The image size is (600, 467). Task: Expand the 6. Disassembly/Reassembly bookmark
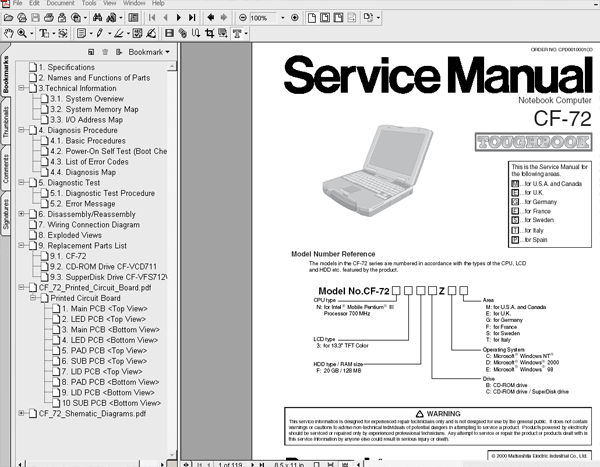coord(22,214)
